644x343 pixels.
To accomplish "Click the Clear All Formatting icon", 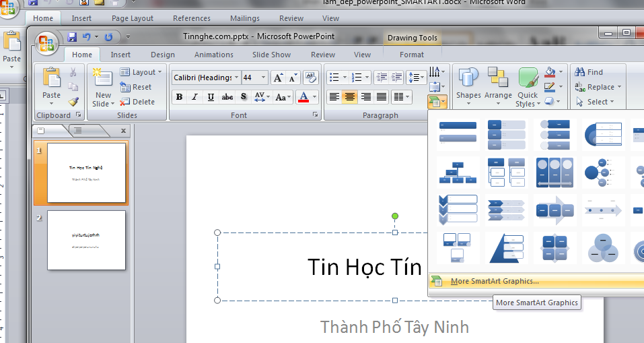I will tap(310, 77).
